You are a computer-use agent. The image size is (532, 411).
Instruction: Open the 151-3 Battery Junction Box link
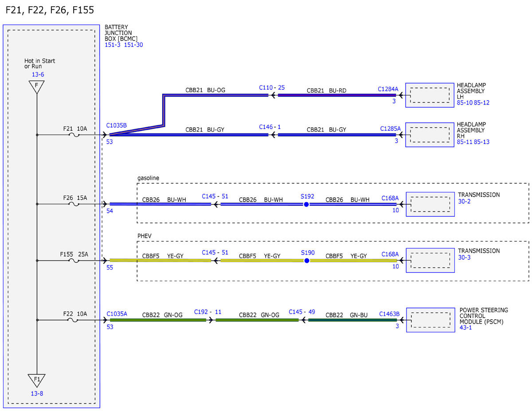(112, 45)
